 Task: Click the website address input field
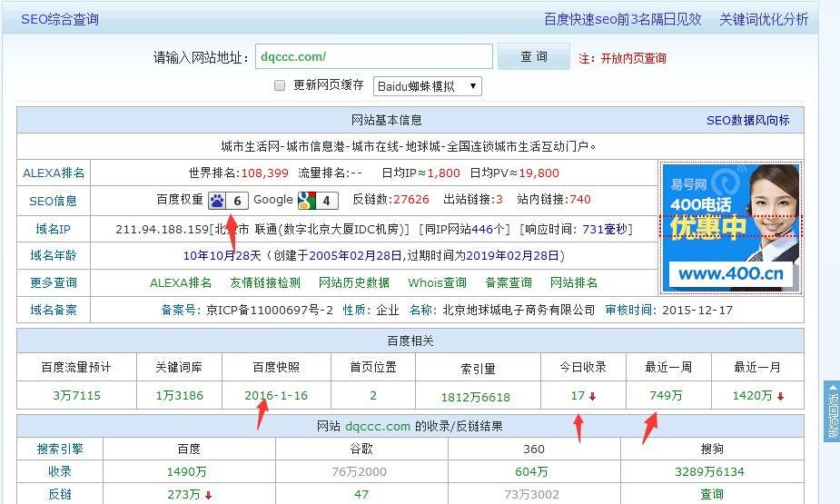tap(373, 57)
